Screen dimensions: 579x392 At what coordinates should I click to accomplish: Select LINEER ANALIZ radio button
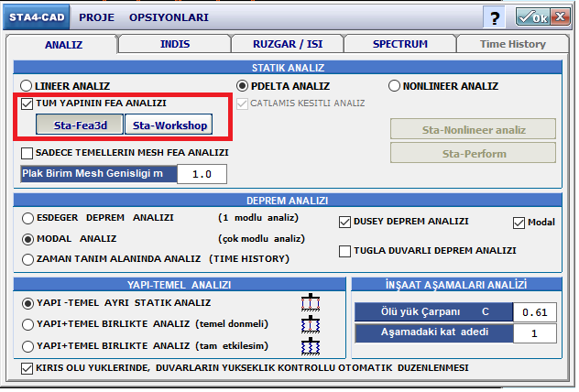tap(27, 86)
